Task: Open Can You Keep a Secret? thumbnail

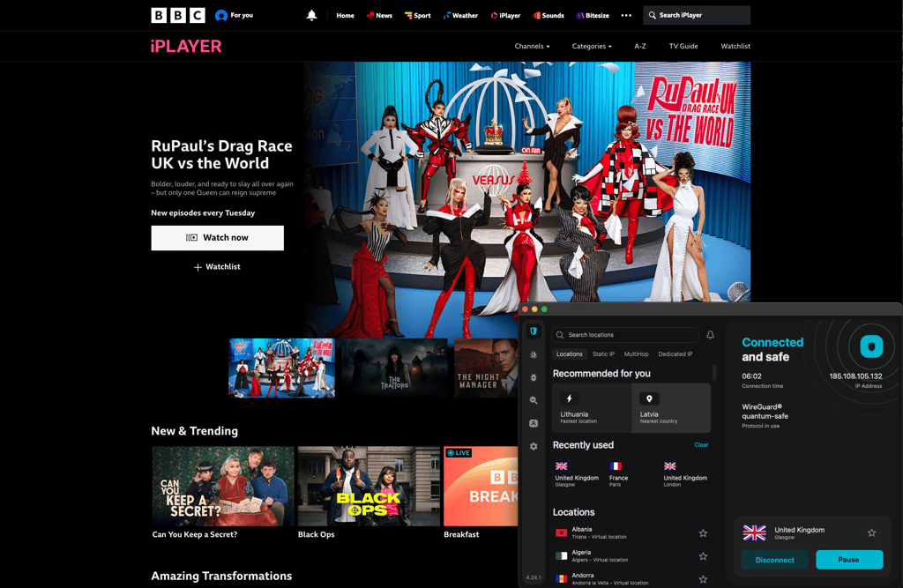Action: tap(223, 486)
